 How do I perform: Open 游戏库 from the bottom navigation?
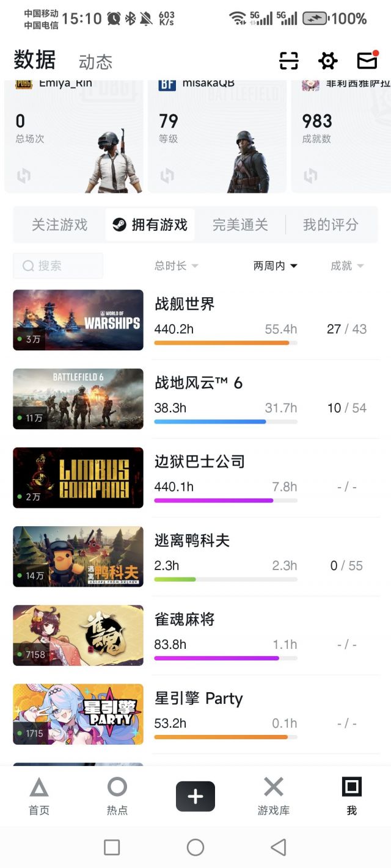272,797
